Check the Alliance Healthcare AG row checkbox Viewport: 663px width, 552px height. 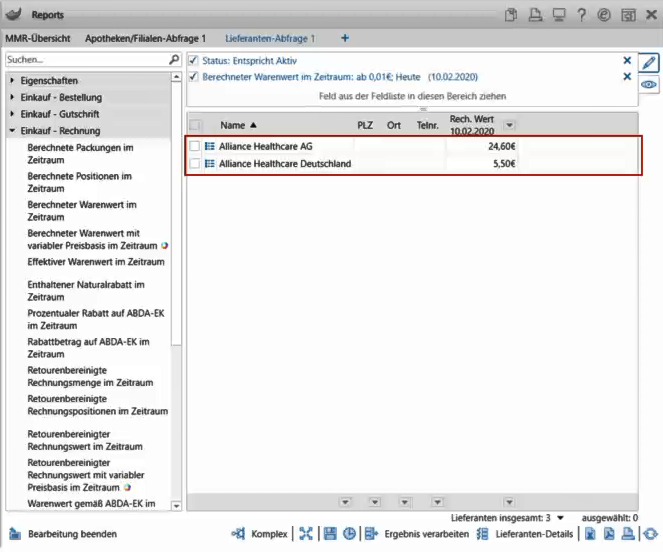click(x=195, y=146)
